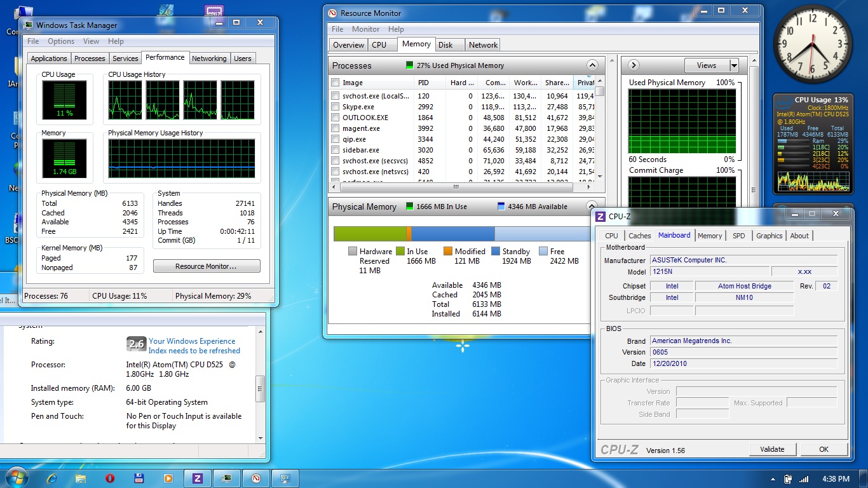Open the Network tab in Resource Monitor
Screen dimensions: 868x488
coord(483,45)
